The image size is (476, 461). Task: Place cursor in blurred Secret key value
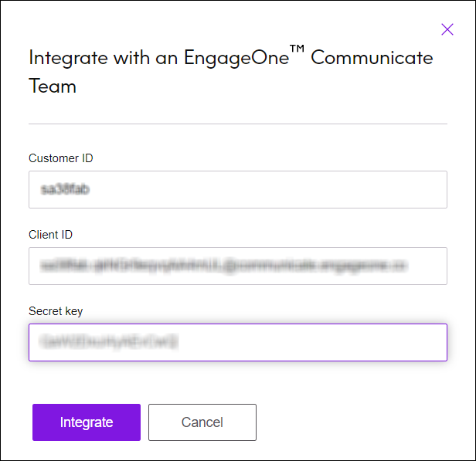point(110,341)
